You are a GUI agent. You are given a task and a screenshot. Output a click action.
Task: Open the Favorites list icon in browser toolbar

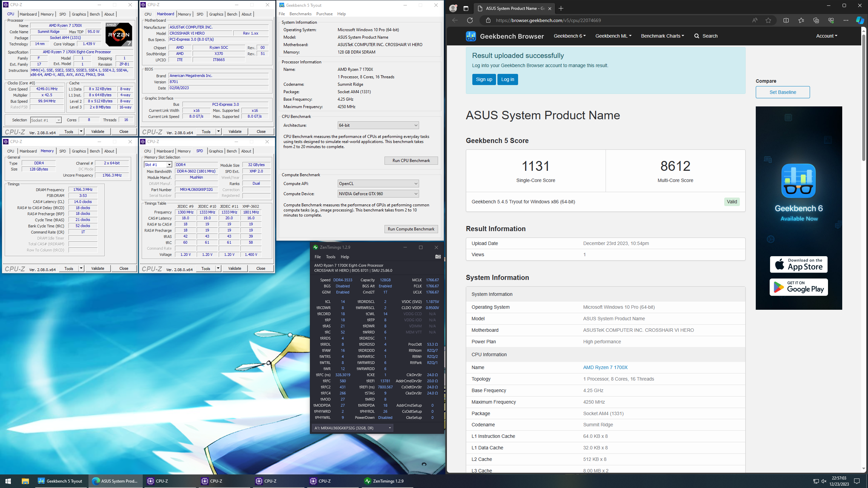(801, 20)
